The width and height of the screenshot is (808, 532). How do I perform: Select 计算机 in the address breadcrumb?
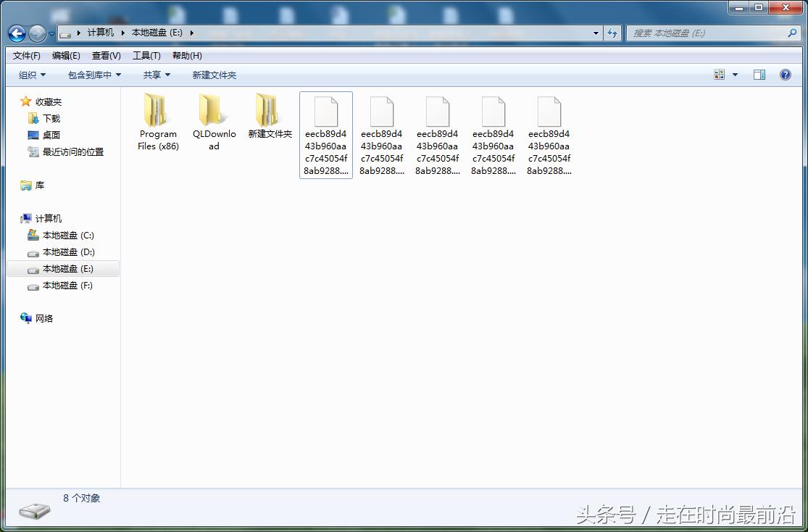pos(101,33)
